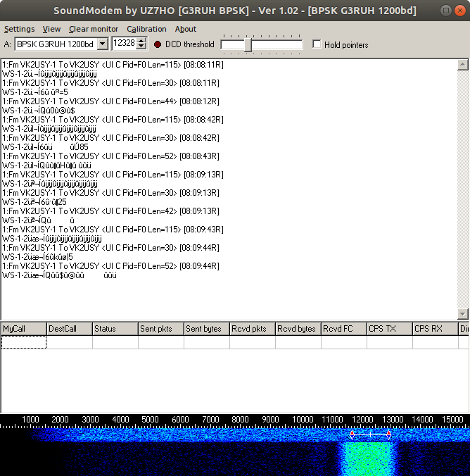Enable the Hold pointers checkbox
470x476 pixels.
pos(317,44)
